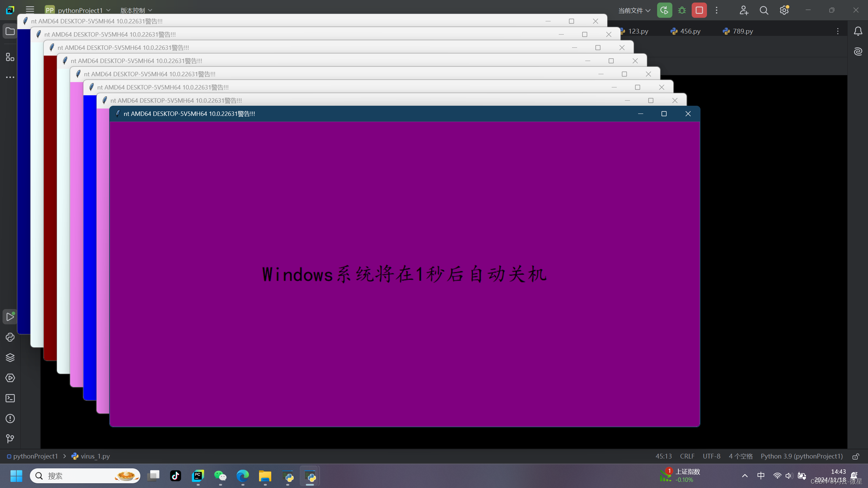Open the Run tool window
Viewport: 868px width, 488px height.
click(x=10, y=317)
